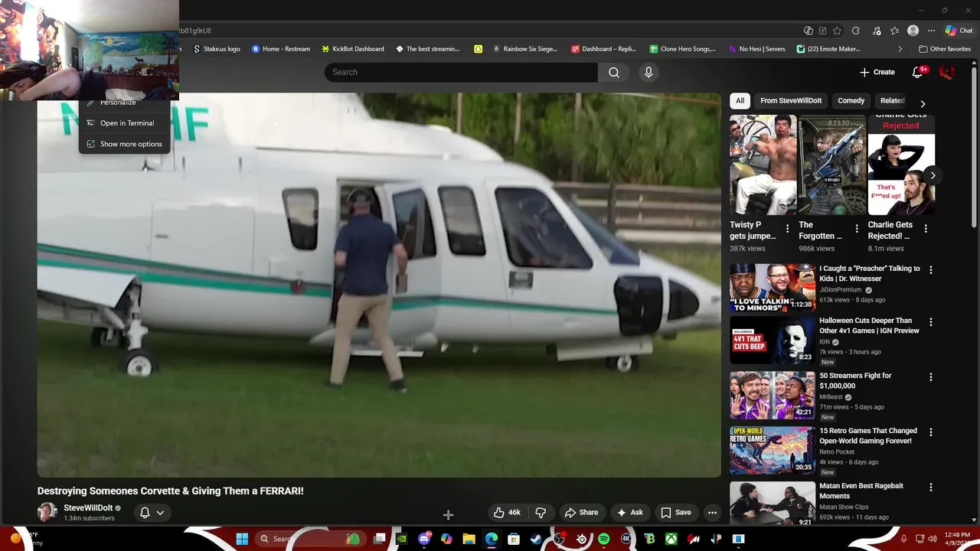The width and height of the screenshot is (980, 551).
Task: Open options for '50 Streamers Fight' video
Action: [x=931, y=377]
